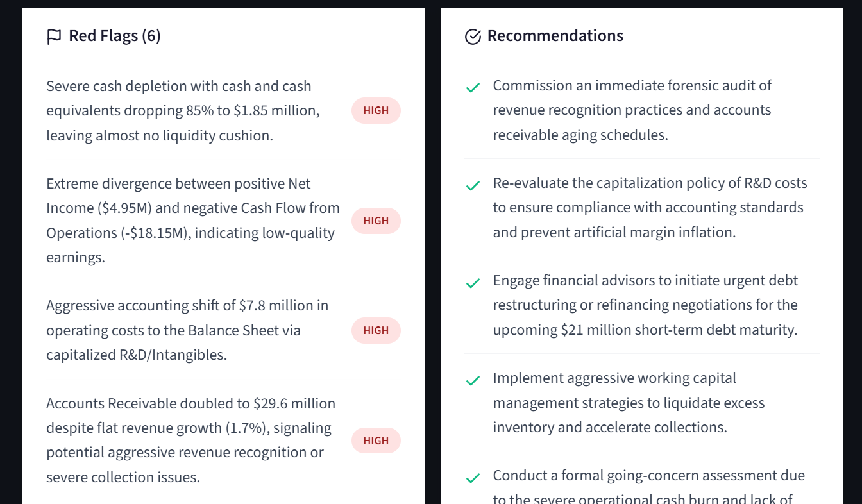This screenshot has width=862, height=504.
Task: Click the flag icon beside Red Flags
Action: pos(54,37)
